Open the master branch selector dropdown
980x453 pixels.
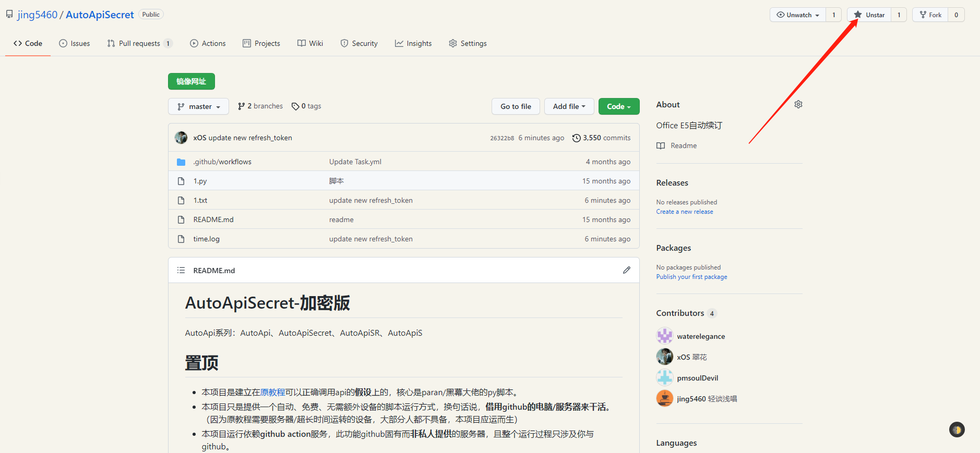(198, 106)
